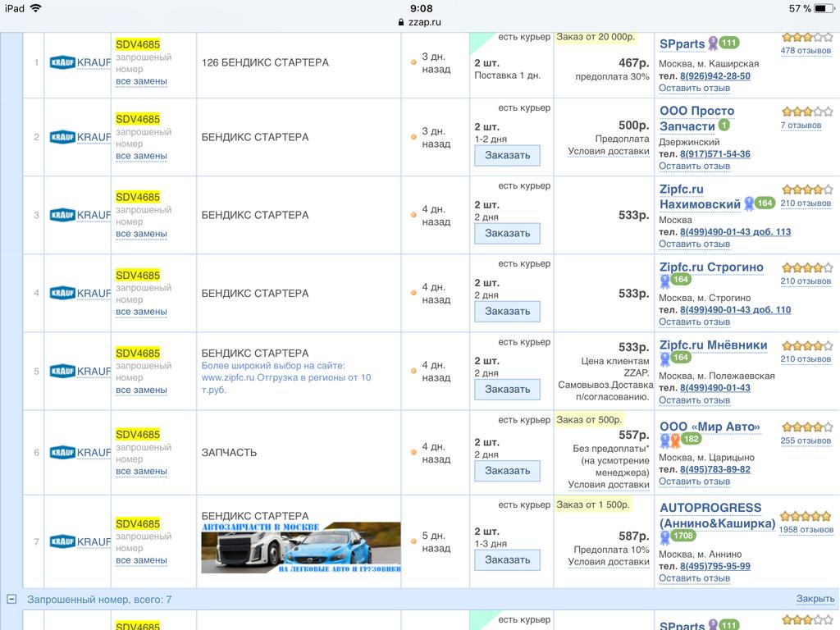Open Условия доставки for ООО Просто Запчасти
The height and width of the screenshot is (630, 840).
pyautogui.click(x=608, y=151)
